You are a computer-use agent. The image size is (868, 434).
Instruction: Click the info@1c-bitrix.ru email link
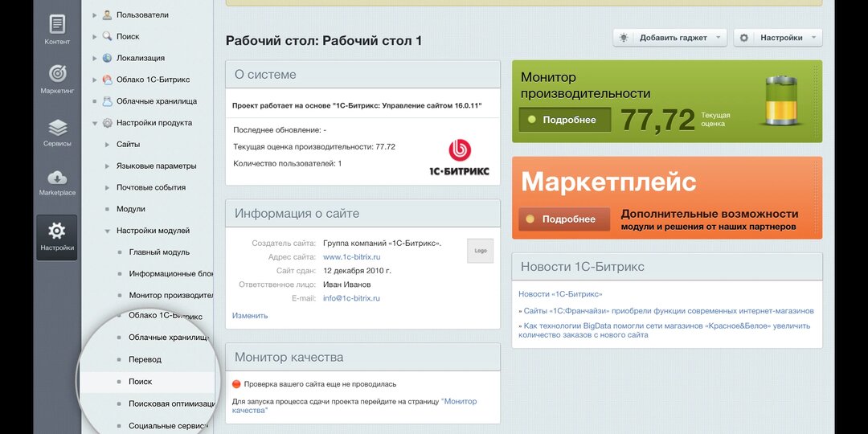tap(351, 298)
